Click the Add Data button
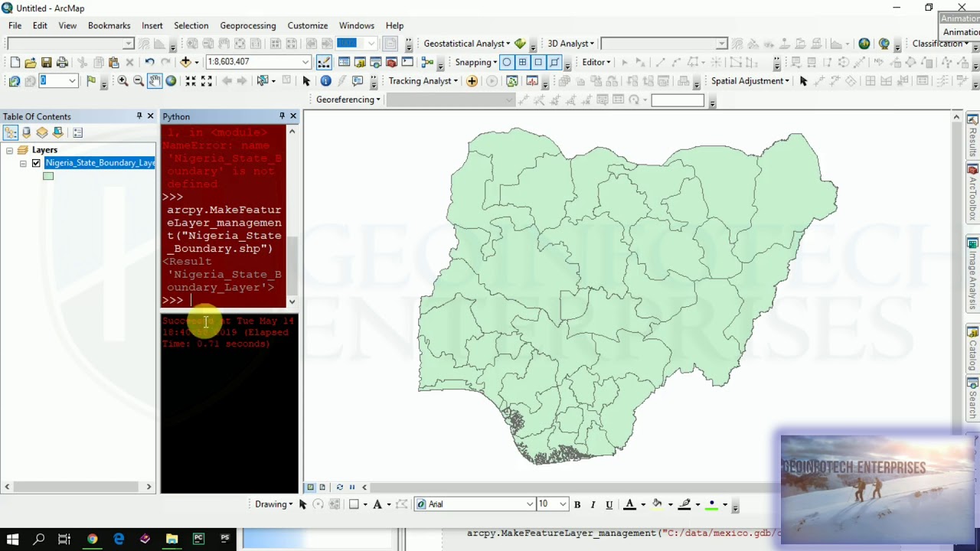 point(185,62)
